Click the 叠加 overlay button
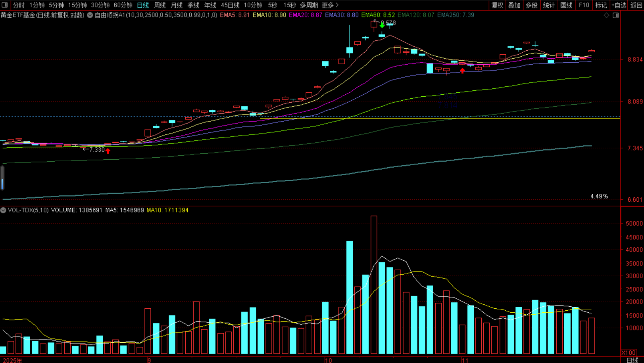The image size is (644, 363). [x=514, y=5]
